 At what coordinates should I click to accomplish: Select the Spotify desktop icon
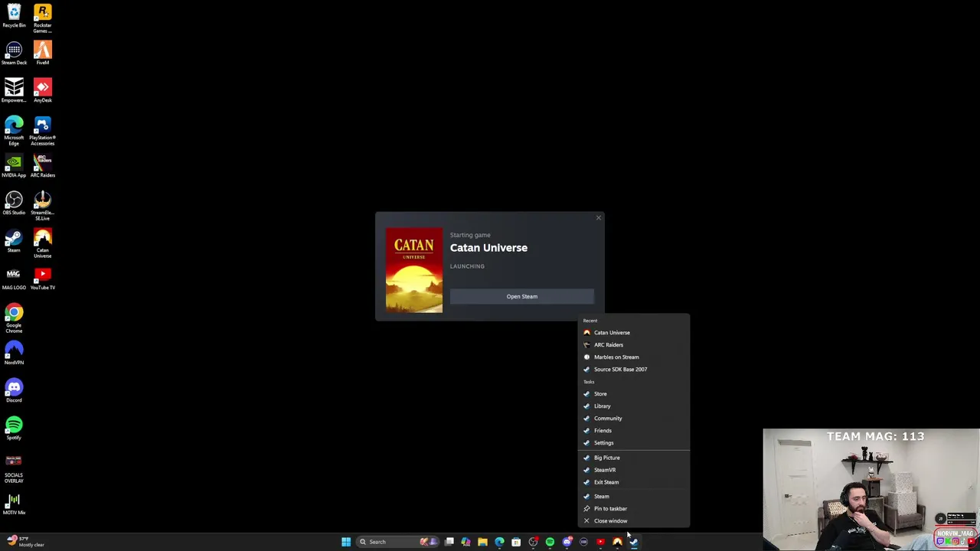pyautogui.click(x=14, y=429)
